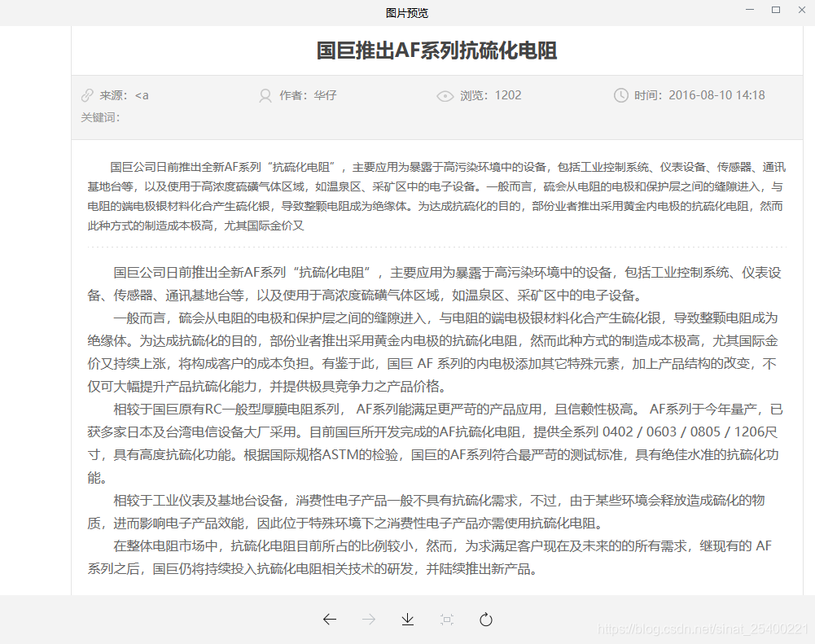
Task: Rotate the image with circular arrow icon
Action: pos(485,619)
